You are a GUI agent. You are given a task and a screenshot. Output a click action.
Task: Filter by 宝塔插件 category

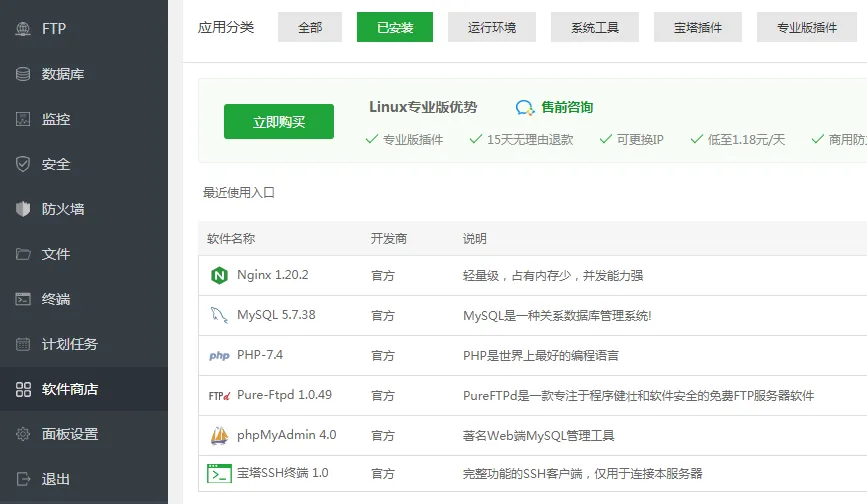click(695, 28)
